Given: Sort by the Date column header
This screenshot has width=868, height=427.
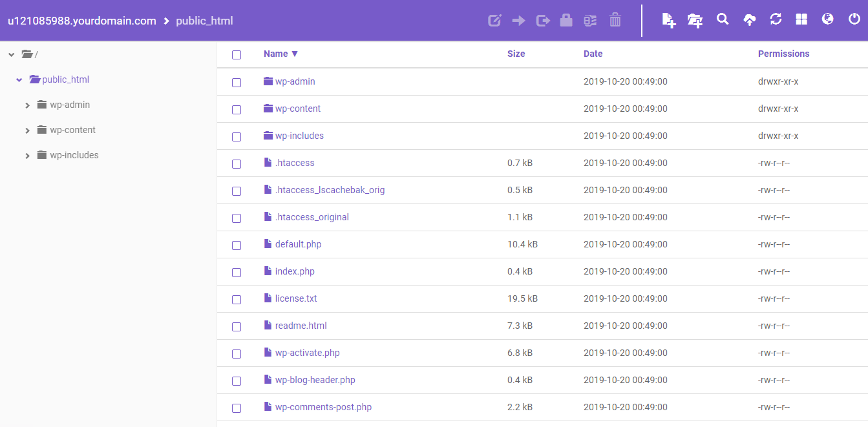Looking at the screenshot, I should pos(593,54).
